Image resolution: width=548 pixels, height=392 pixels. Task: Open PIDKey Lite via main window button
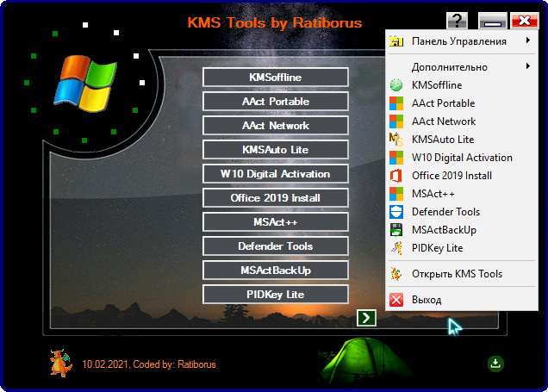[x=276, y=295]
